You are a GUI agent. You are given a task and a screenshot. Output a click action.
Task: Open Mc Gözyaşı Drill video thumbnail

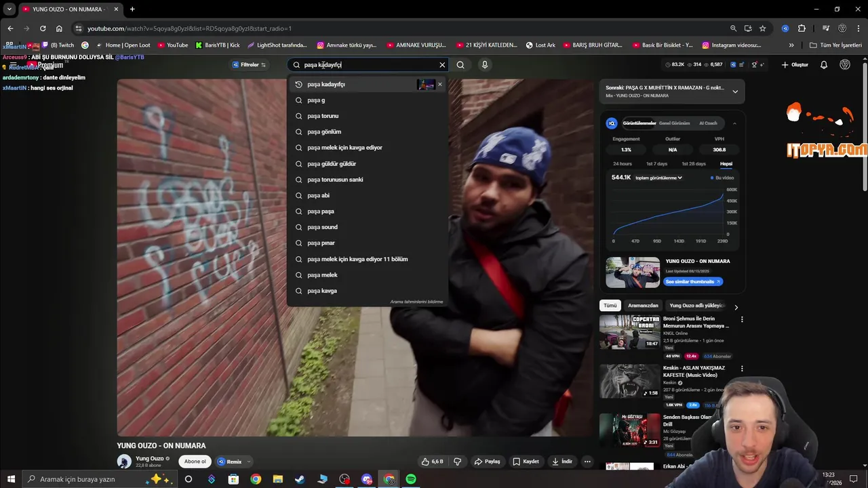pos(629,430)
